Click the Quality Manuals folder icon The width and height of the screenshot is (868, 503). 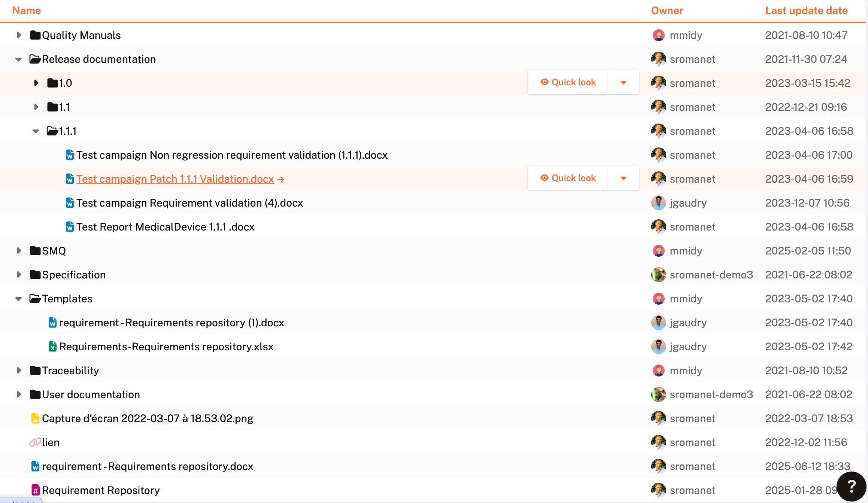[35, 35]
